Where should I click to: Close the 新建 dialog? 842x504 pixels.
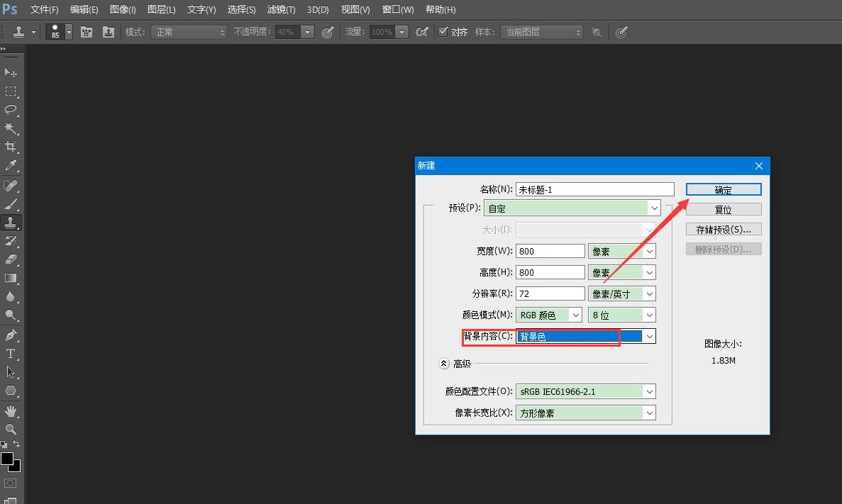coord(759,166)
